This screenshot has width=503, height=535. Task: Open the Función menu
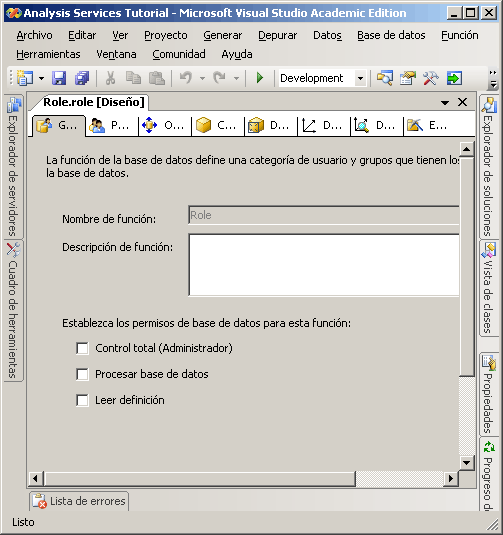(x=460, y=35)
